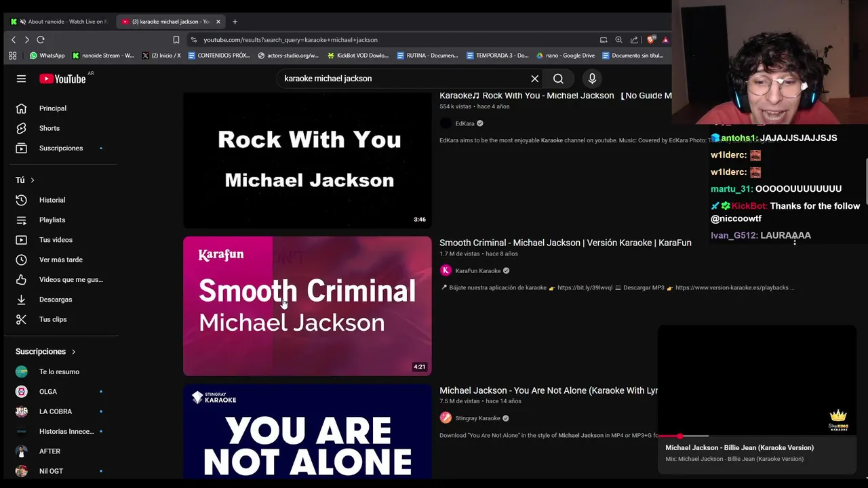Image resolution: width=868 pixels, height=488 pixels.
Task: Clear the search box text
Action: coord(534,79)
